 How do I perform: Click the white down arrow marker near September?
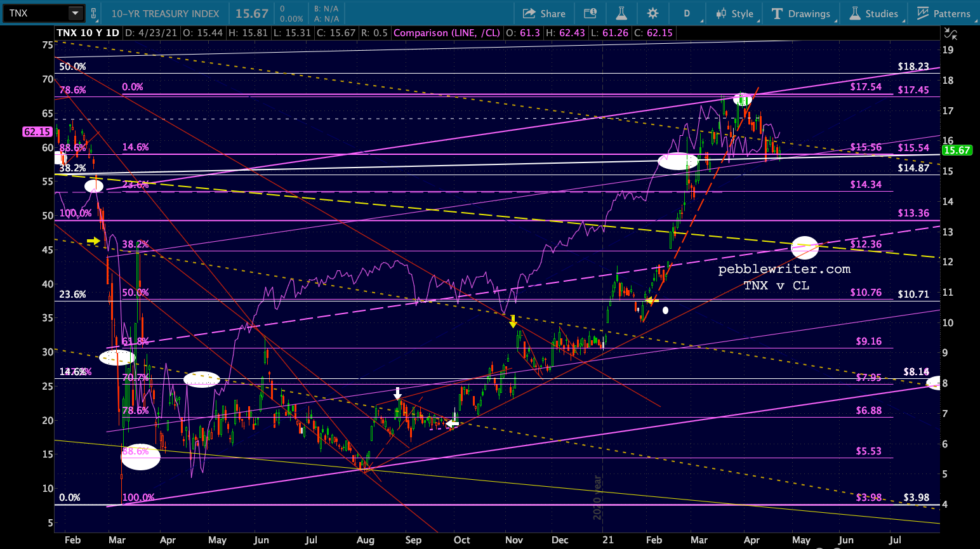coord(398,393)
